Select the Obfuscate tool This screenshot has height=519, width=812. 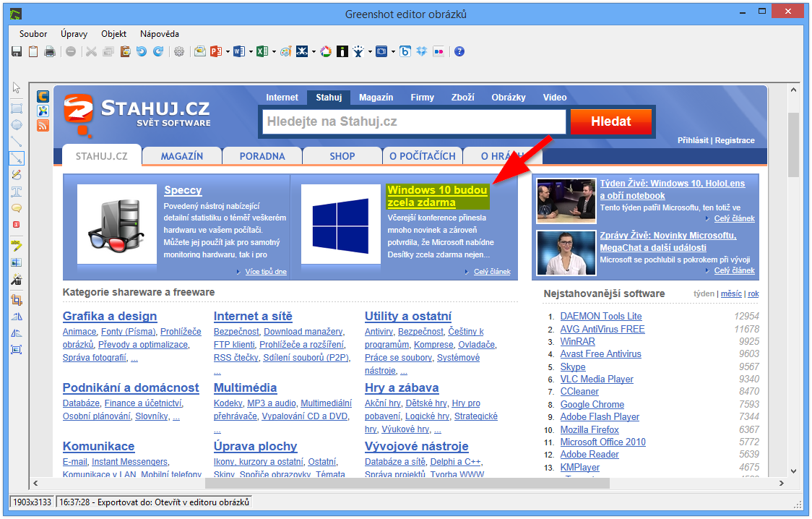tap(17, 262)
